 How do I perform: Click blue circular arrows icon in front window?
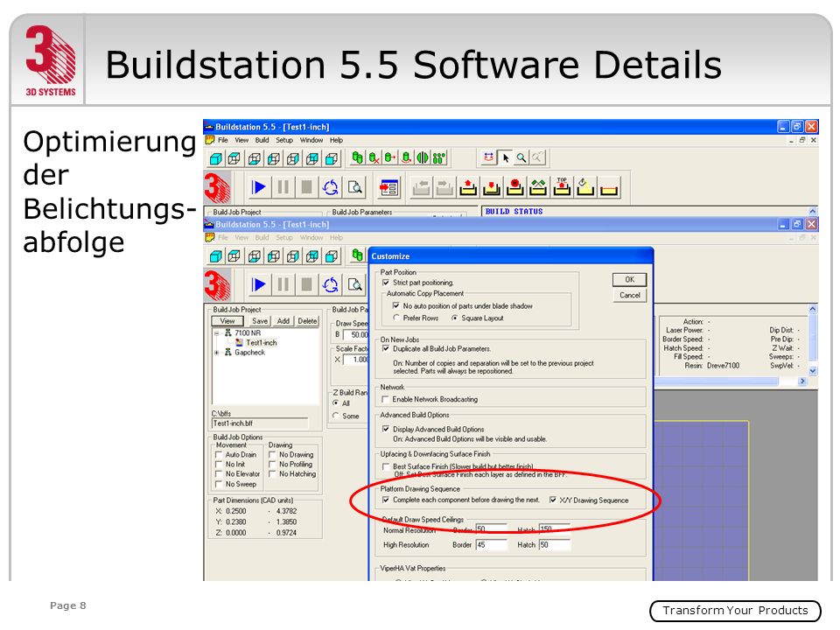[331, 284]
